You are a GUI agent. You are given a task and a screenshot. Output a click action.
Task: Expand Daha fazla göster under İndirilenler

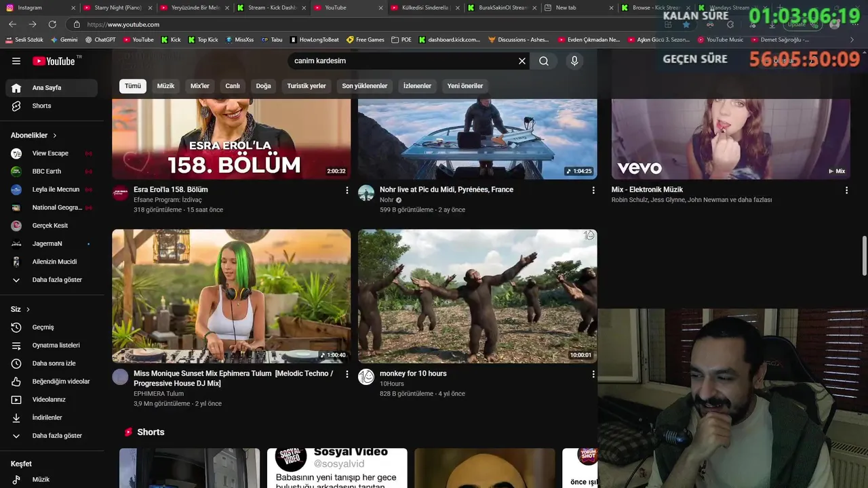coord(52,436)
